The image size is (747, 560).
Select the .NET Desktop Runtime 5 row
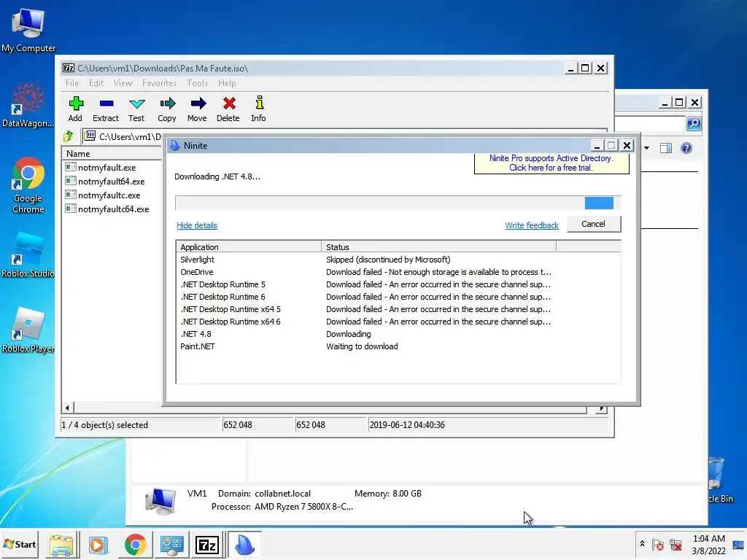(x=398, y=284)
